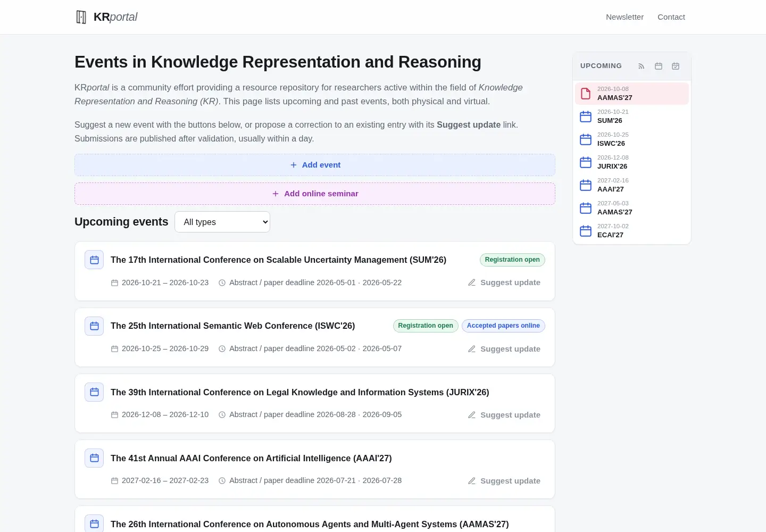Open the RSS feed icon in Upcoming panel

(x=642, y=66)
